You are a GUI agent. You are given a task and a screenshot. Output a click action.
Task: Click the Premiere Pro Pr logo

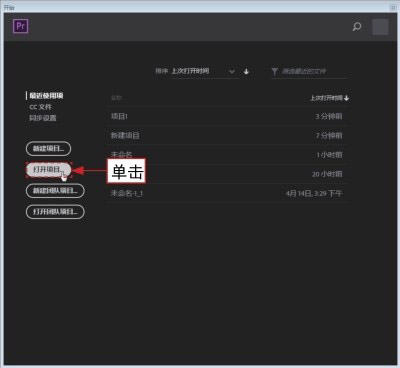[20, 26]
